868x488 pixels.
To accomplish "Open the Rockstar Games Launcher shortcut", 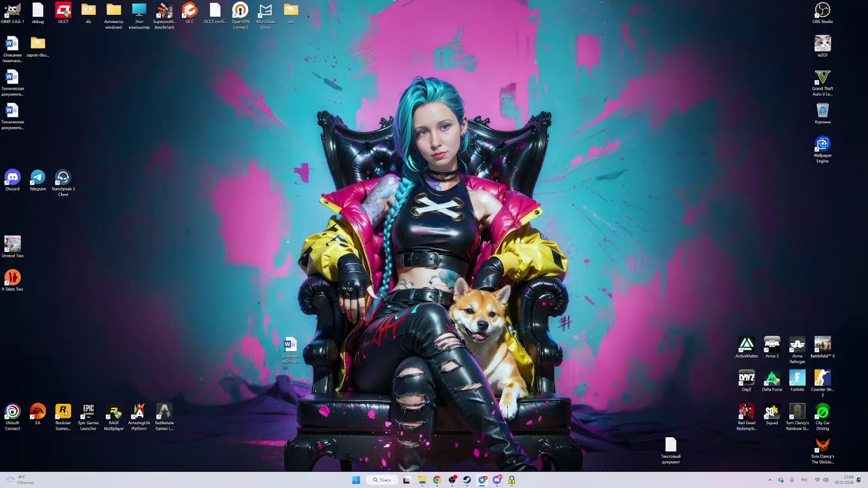I will pyautogui.click(x=63, y=418).
